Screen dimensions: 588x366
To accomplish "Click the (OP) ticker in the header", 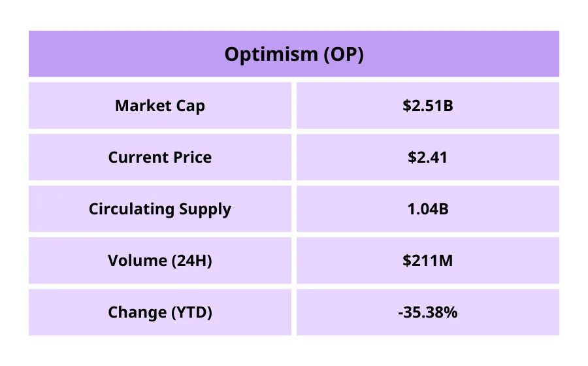I will [x=344, y=54].
